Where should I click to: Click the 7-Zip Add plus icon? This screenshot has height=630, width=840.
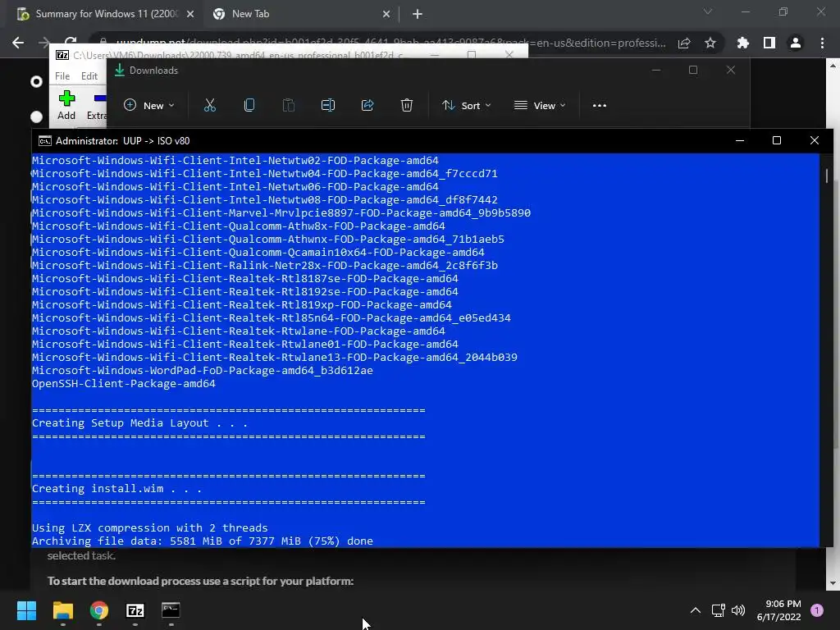[x=66, y=98]
